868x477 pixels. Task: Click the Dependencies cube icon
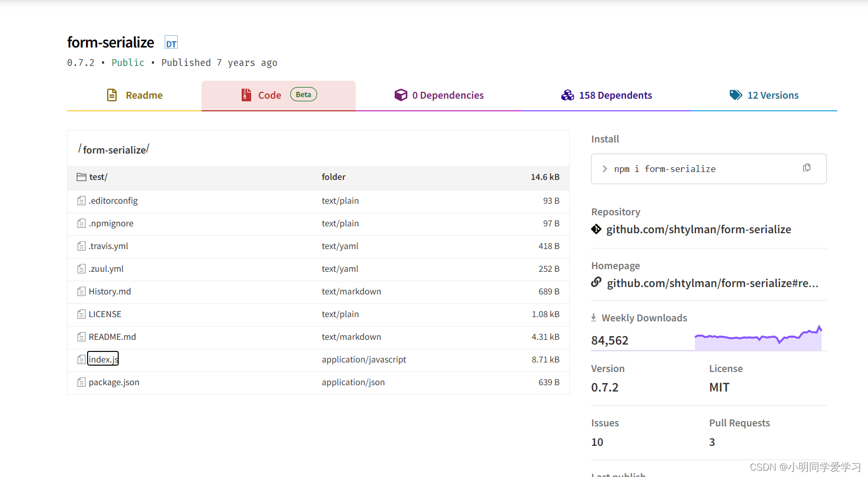[x=401, y=95]
